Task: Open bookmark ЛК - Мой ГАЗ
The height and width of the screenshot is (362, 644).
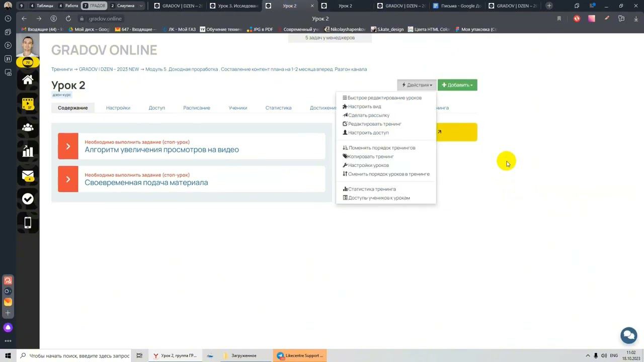Action: pos(178,29)
